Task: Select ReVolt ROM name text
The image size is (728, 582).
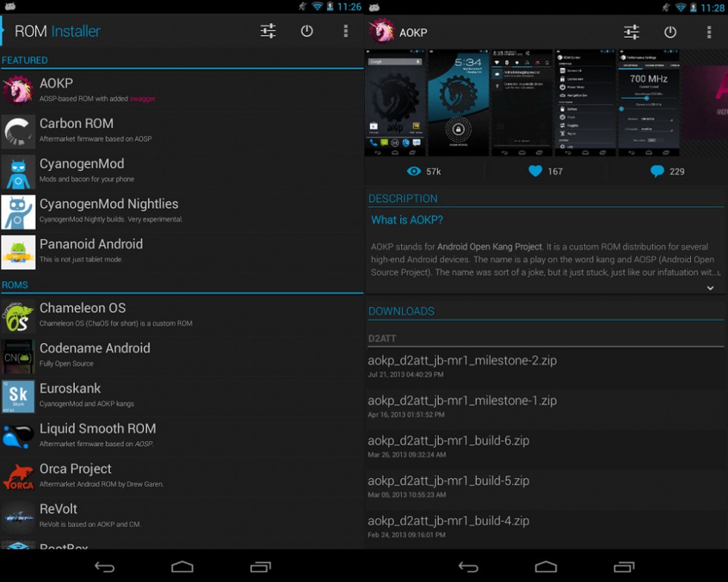Action: [59, 509]
